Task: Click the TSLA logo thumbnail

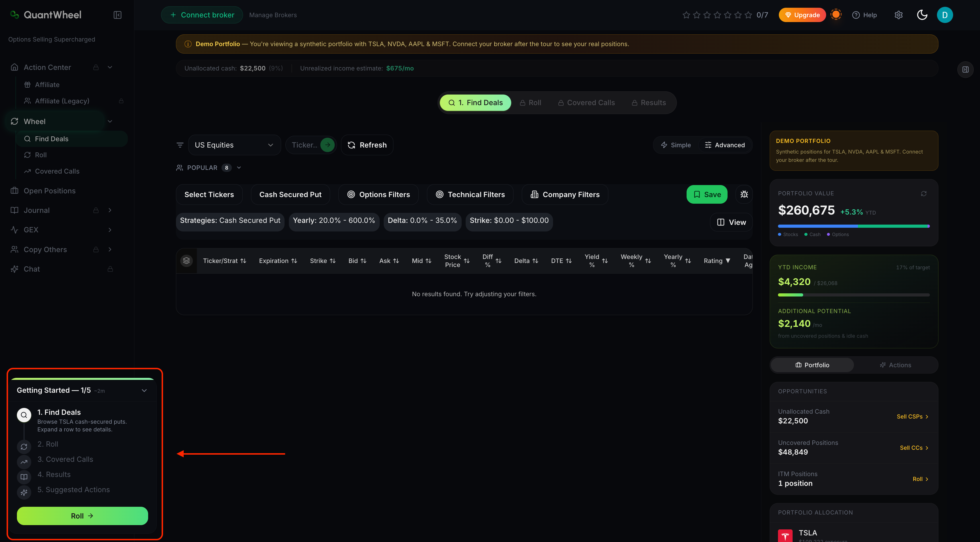Action: [x=785, y=535]
